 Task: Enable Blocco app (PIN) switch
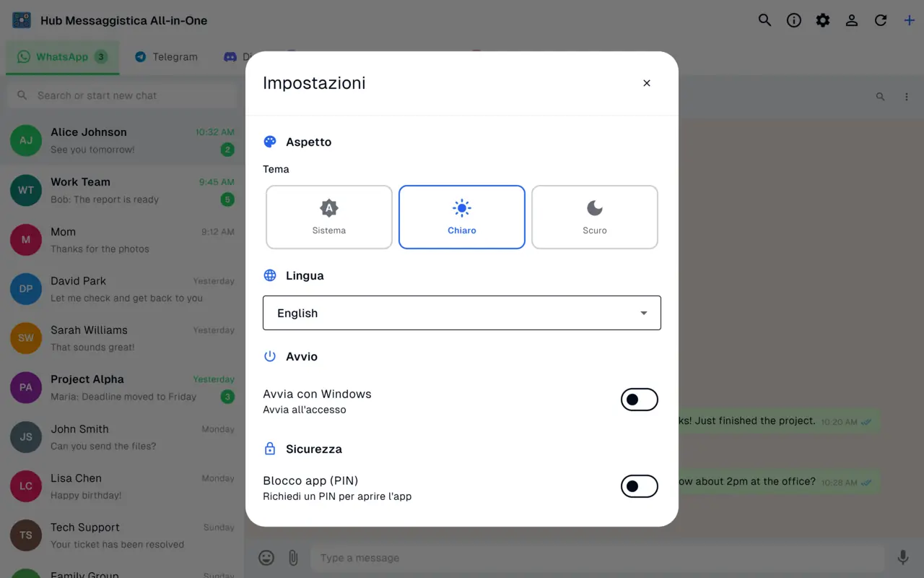pyautogui.click(x=640, y=486)
